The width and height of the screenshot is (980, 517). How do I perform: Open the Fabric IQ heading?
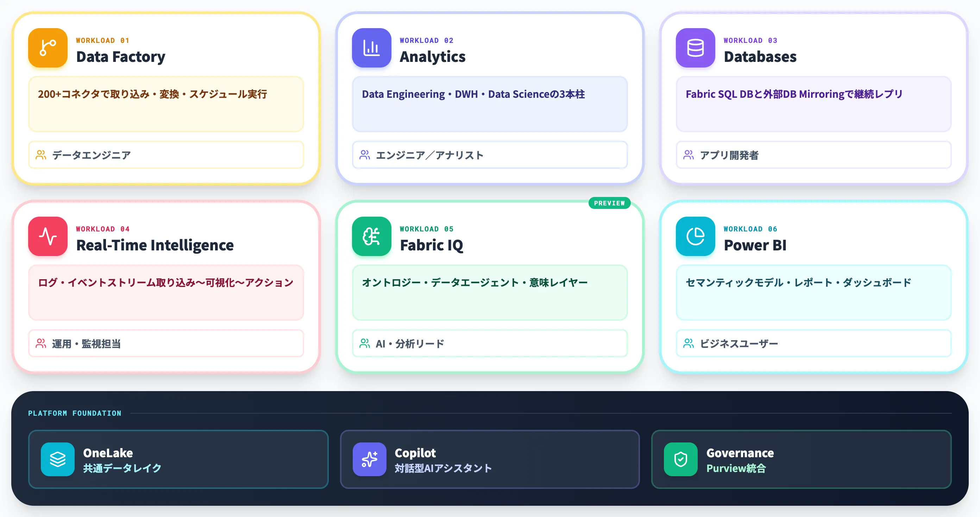click(432, 245)
